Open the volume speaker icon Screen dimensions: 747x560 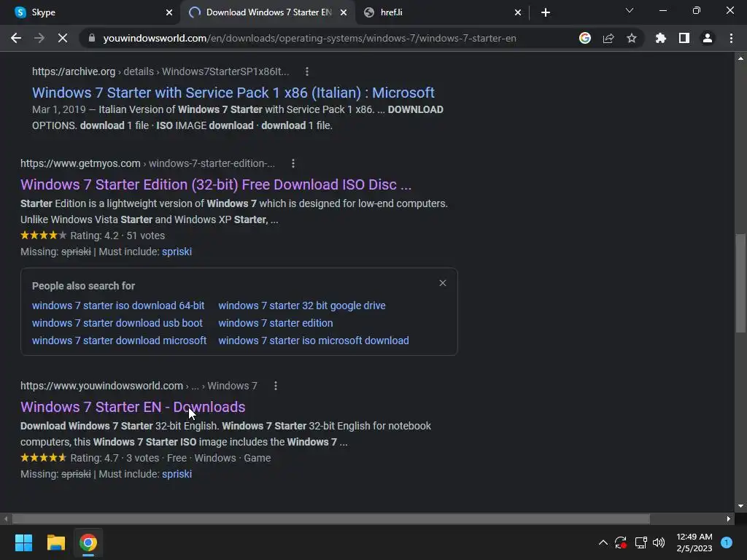(659, 542)
